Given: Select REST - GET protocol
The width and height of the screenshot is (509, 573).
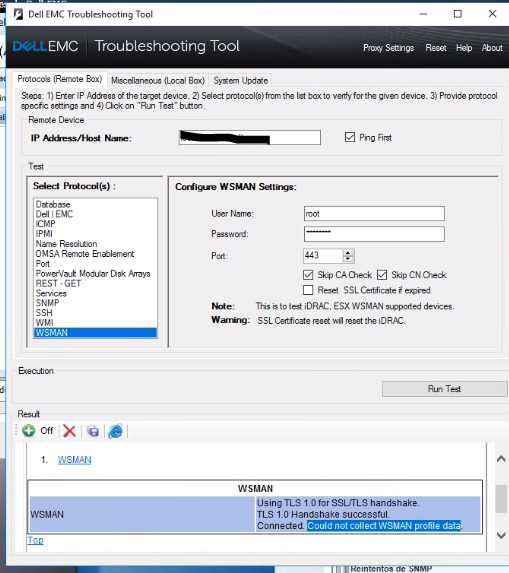Looking at the screenshot, I should click(x=95, y=283).
